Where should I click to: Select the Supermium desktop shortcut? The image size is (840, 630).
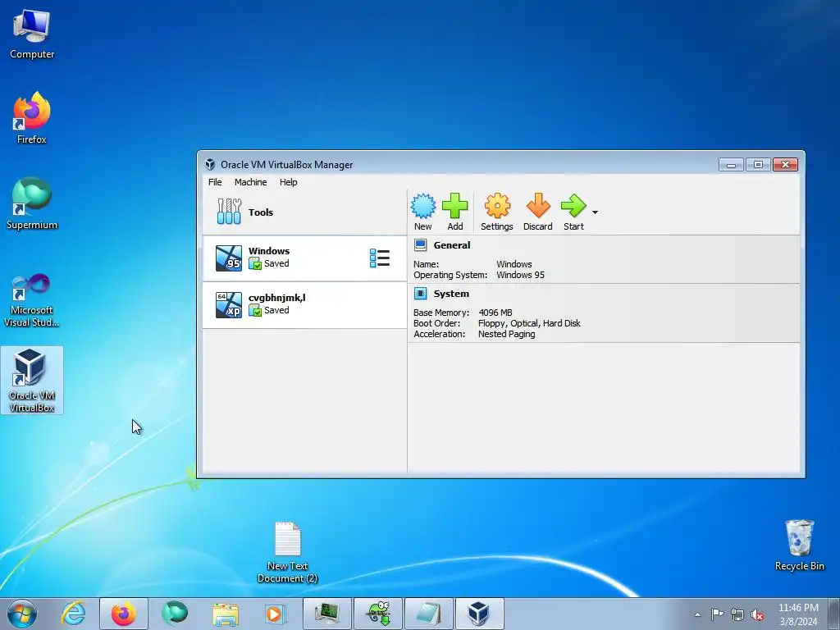click(32, 204)
